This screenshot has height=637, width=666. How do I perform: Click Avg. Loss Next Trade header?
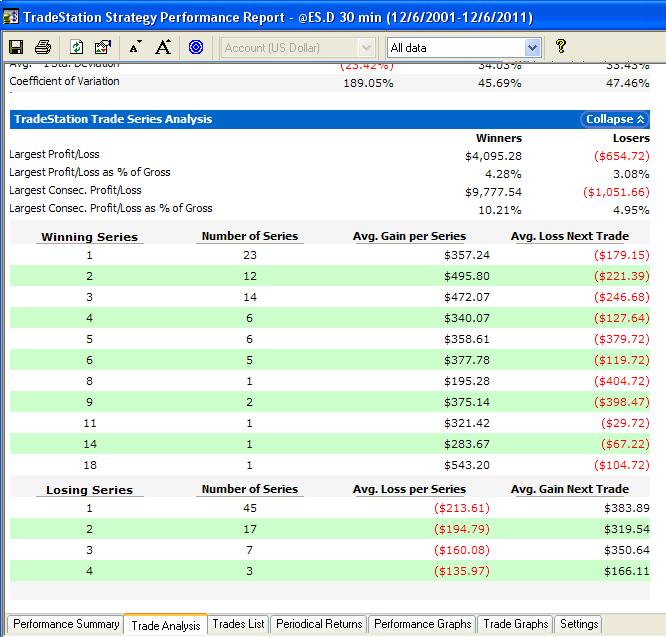pyautogui.click(x=570, y=236)
